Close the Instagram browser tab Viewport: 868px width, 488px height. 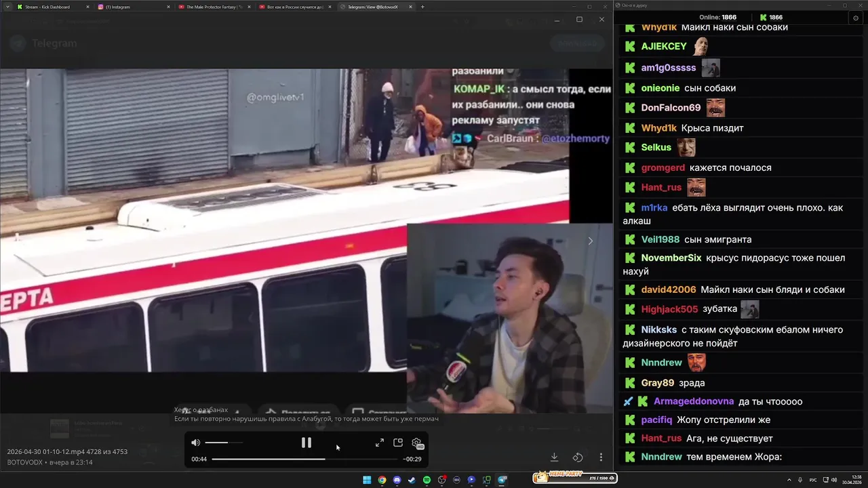tap(168, 7)
